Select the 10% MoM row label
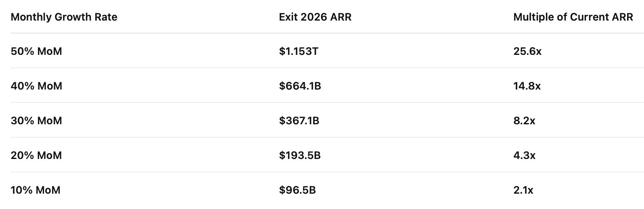The height and width of the screenshot is (209, 644). coord(36,190)
